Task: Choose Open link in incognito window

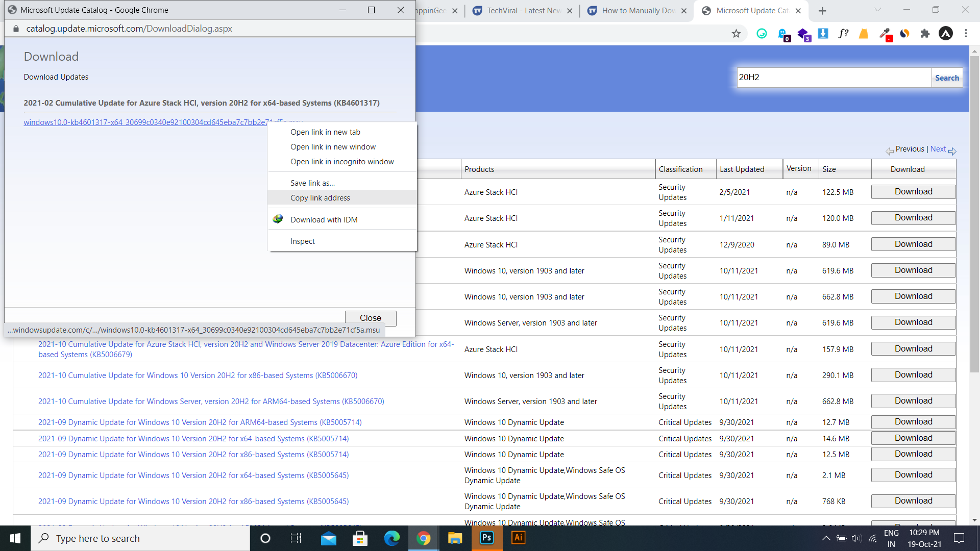Action: click(342, 162)
